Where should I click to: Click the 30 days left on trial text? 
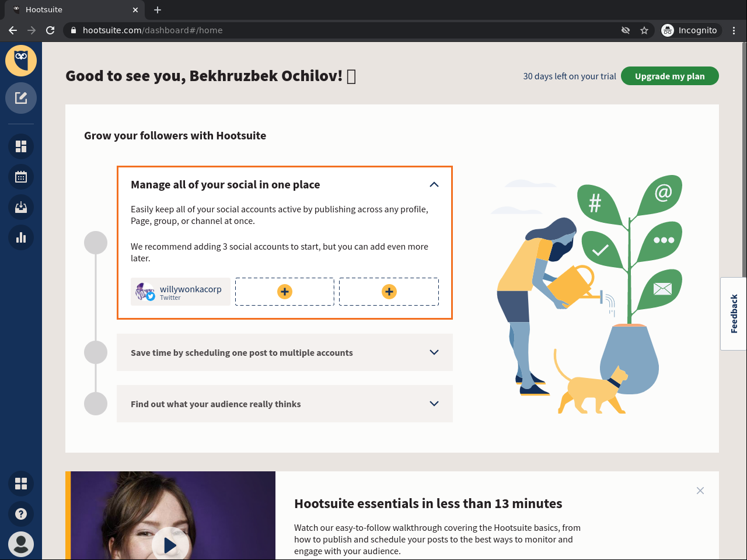click(x=570, y=76)
